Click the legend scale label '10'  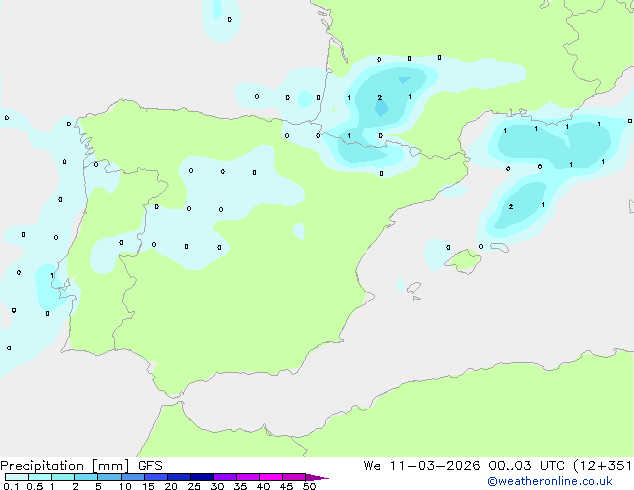click(x=125, y=486)
